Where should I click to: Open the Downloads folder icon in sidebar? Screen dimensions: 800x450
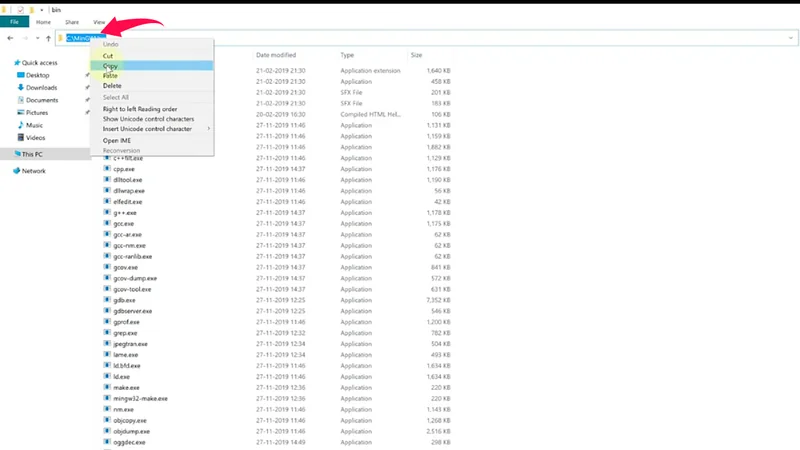19,87
